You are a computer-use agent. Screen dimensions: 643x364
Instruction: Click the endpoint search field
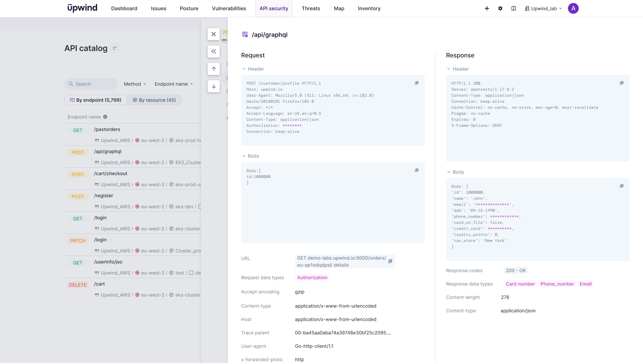91,84
